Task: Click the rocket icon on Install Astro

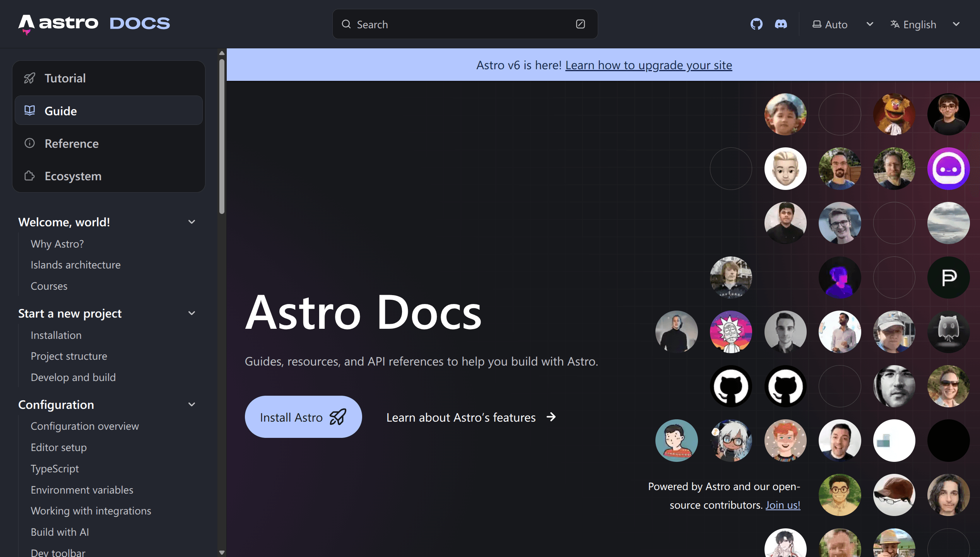Action: [338, 417]
